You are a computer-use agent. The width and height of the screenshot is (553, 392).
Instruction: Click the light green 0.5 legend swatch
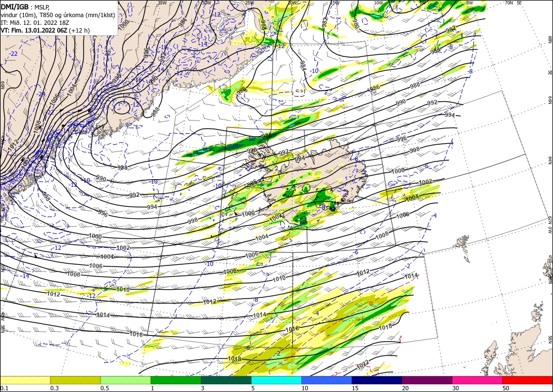pyautogui.click(x=126, y=380)
